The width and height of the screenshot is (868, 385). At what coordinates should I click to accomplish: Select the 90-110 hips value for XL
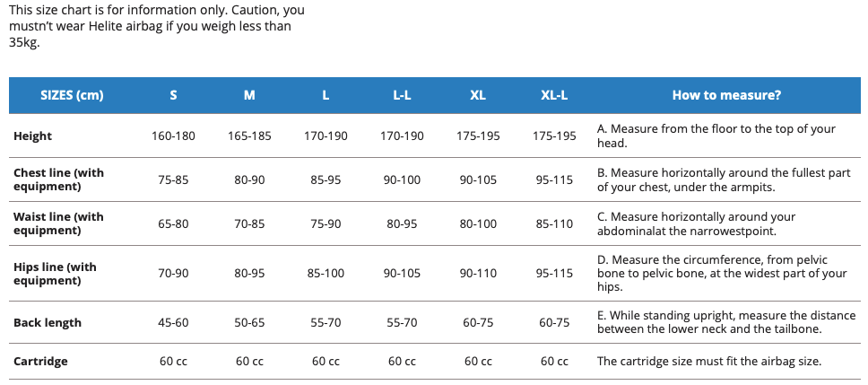(x=478, y=274)
